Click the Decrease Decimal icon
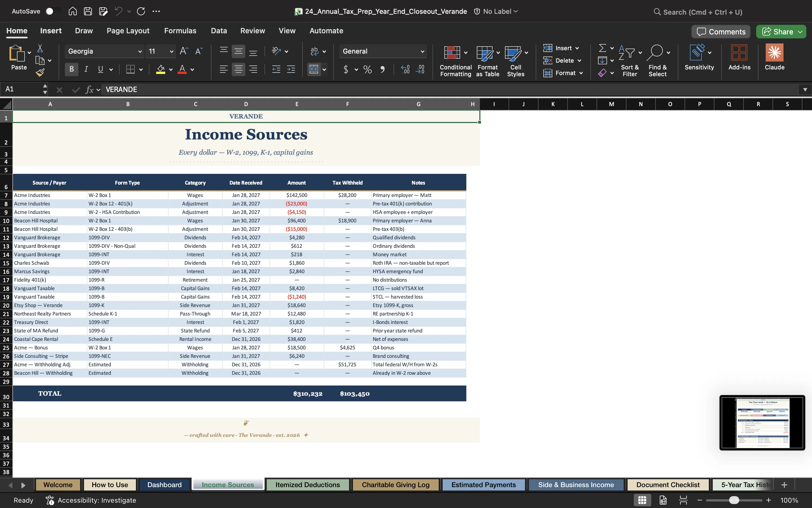 pyautogui.click(x=420, y=69)
